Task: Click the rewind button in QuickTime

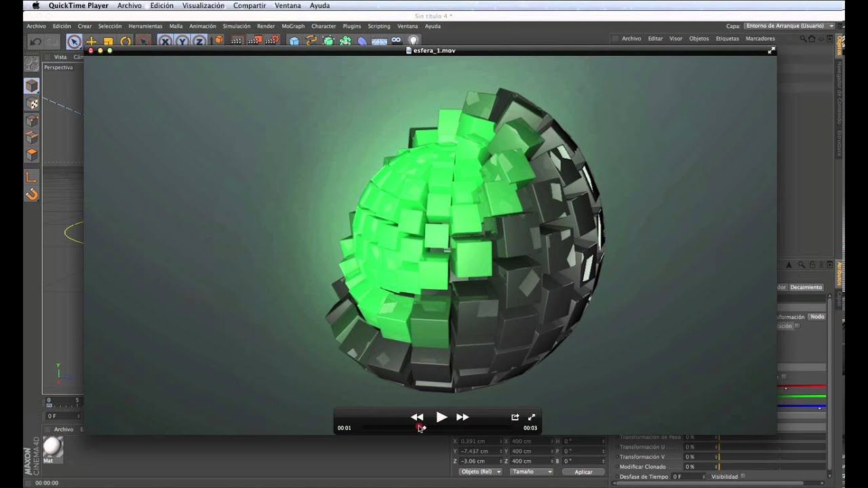Action: [x=417, y=417]
